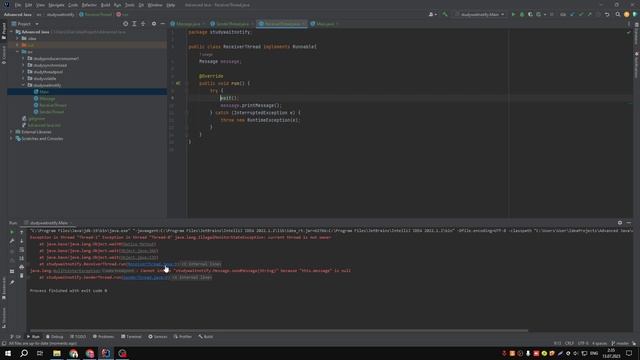Hide the Project panel with minus icon
Viewport: 640px width, 360px height.
pyautogui.click(x=162, y=24)
